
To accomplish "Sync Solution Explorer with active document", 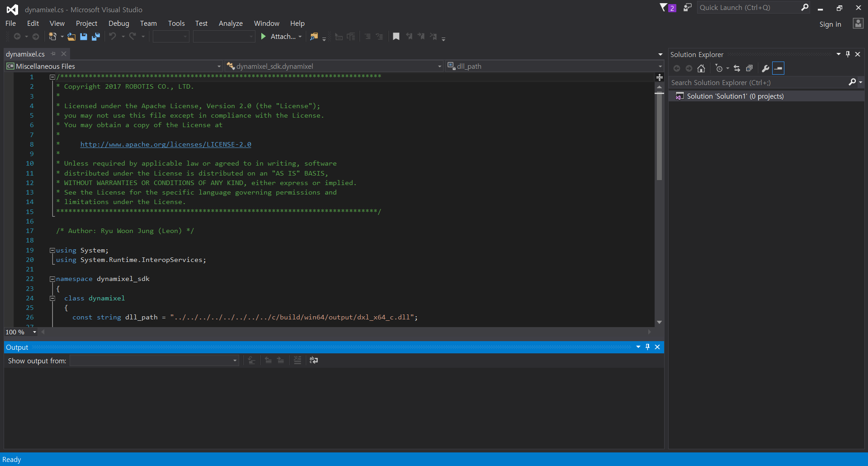I will 737,68.
